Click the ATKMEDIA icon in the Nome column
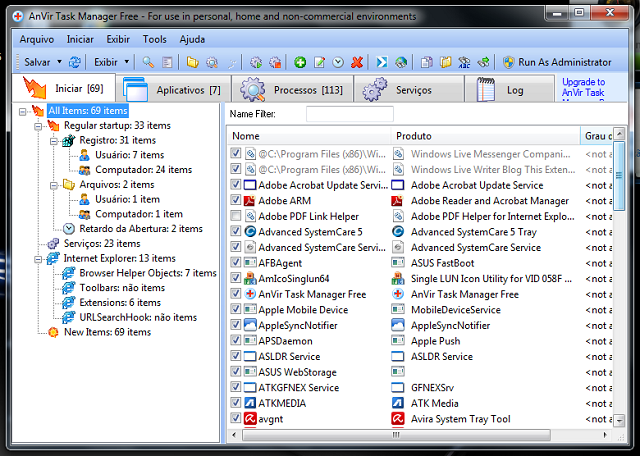640x456 pixels. tap(250, 403)
